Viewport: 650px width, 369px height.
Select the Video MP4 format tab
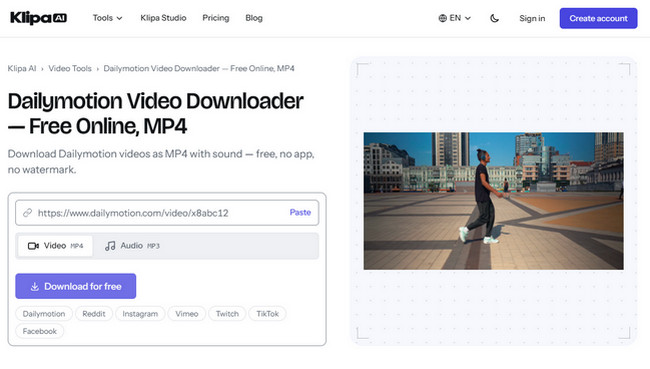tap(56, 246)
